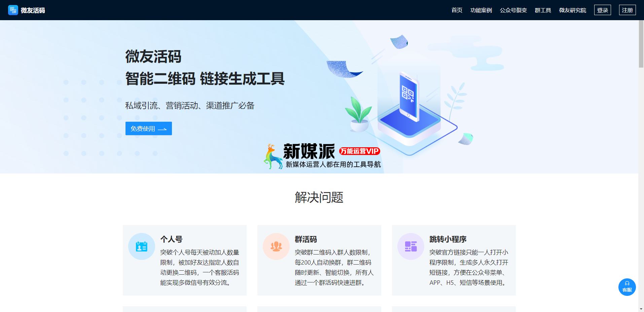Viewport: 644px width, 312px height.
Task: Click the 微友活码 logo icon
Action: click(13, 10)
